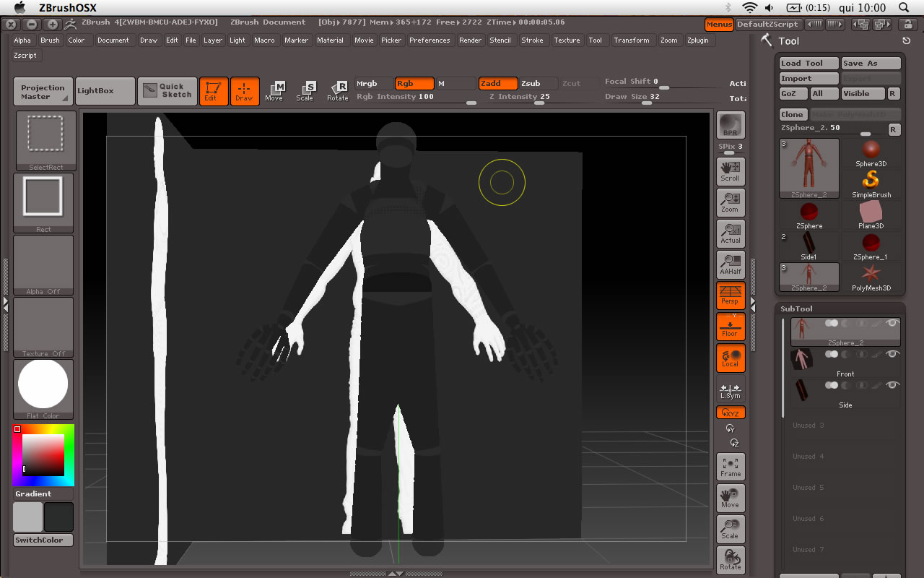The width and height of the screenshot is (924, 578).
Task: Open the Texture Off selector
Action: pos(43,327)
